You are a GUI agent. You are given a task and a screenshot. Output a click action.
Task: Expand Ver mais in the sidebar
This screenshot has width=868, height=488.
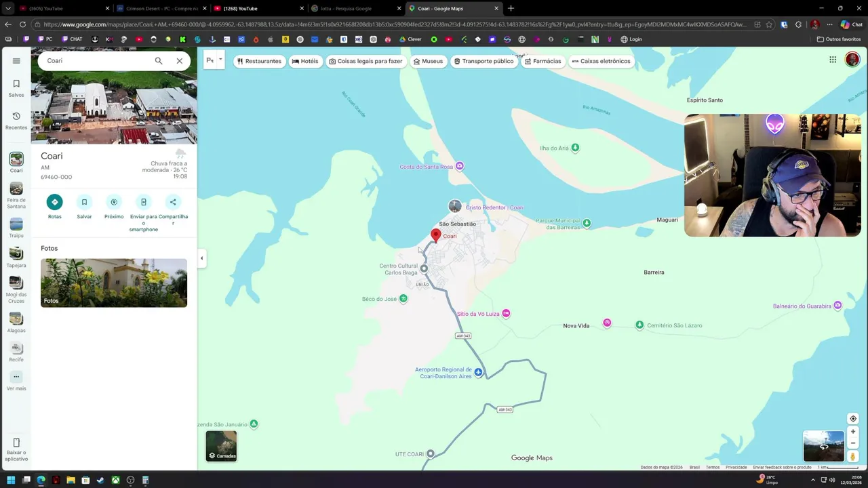click(x=16, y=381)
